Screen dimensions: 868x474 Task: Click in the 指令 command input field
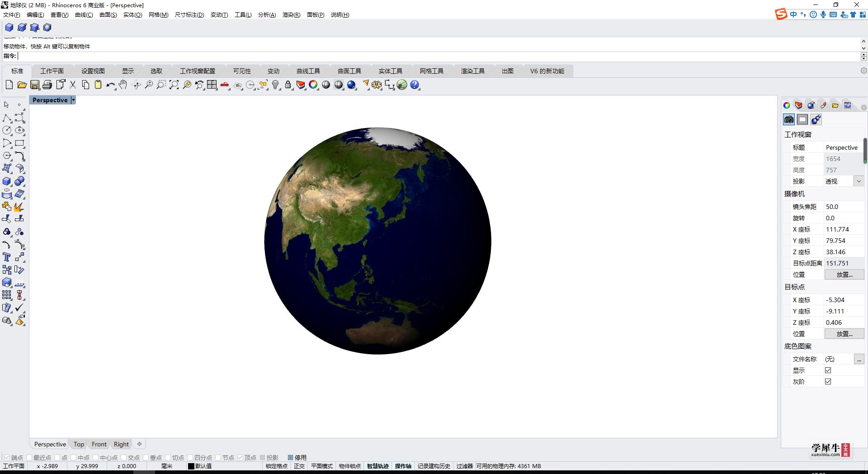439,56
